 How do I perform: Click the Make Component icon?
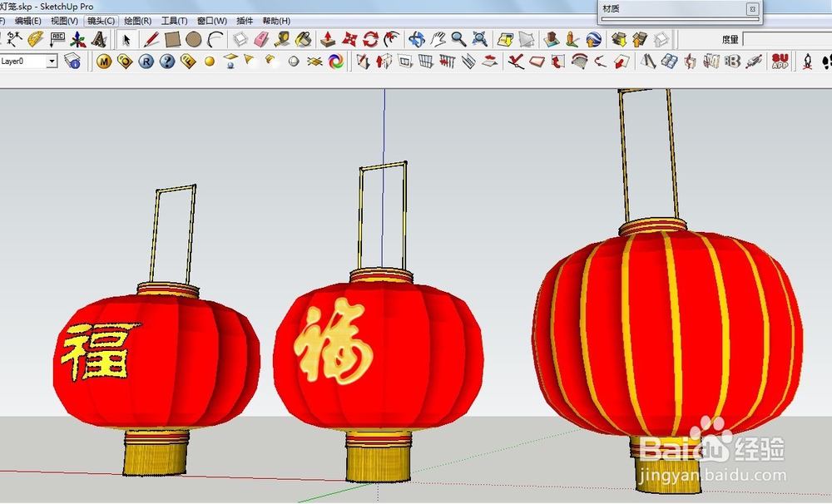pyautogui.click(x=240, y=40)
